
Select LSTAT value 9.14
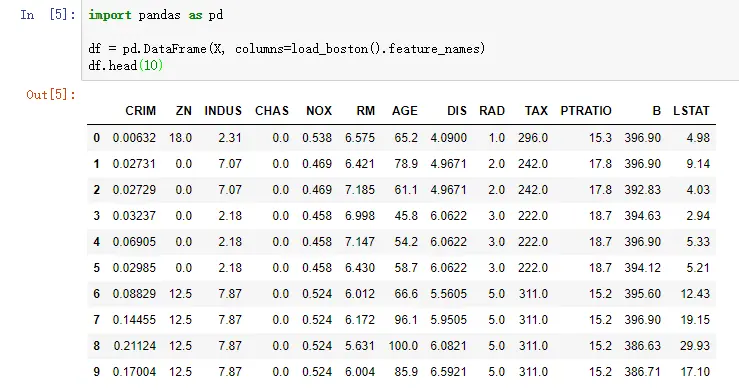click(698, 164)
